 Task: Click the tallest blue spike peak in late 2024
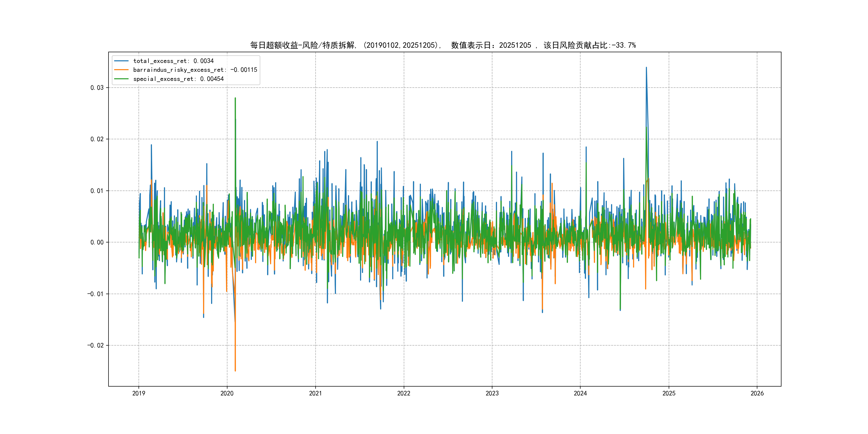click(x=646, y=68)
